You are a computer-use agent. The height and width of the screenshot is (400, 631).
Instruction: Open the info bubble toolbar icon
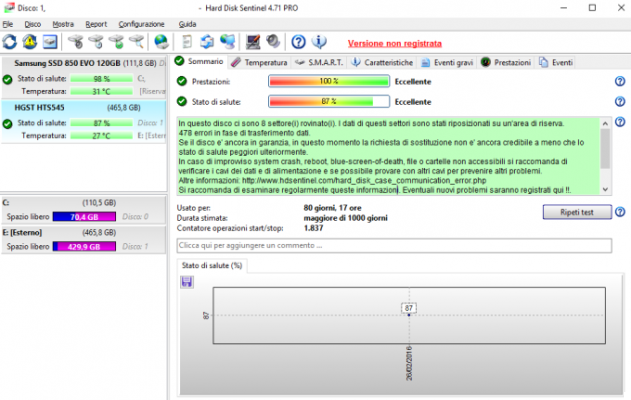click(319, 42)
